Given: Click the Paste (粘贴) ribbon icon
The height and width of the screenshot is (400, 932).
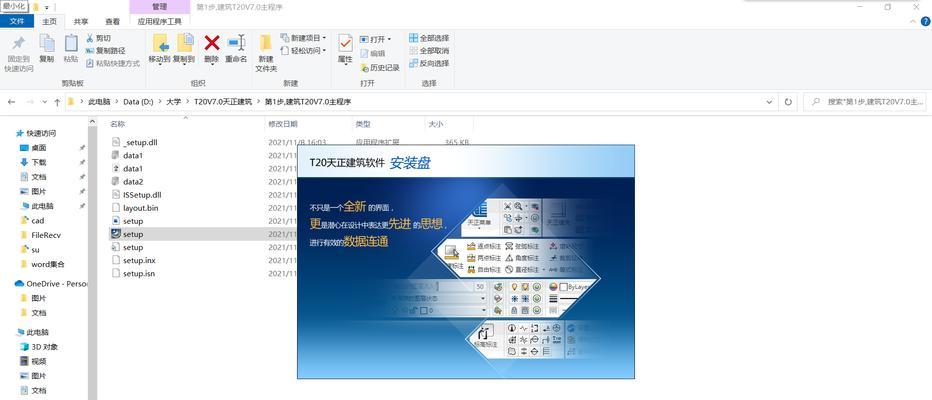Looking at the screenshot, I should point(71,43).
